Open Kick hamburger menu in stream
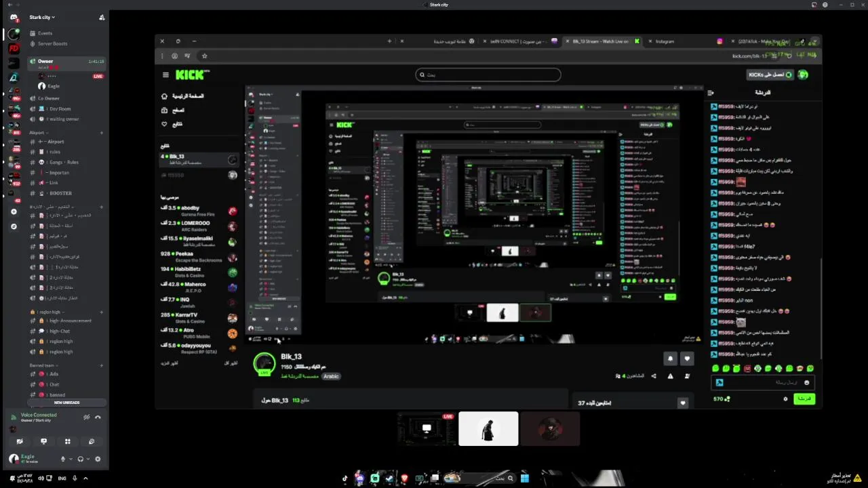The width and height of the screenshot is (868, 488). pos(165,75)
